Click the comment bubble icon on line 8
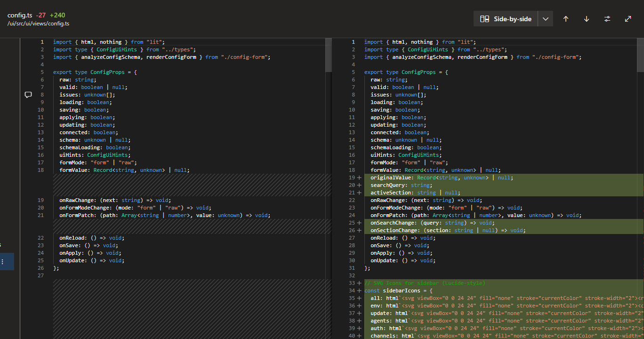Screen dimensions: 644x339 [28, 95]
